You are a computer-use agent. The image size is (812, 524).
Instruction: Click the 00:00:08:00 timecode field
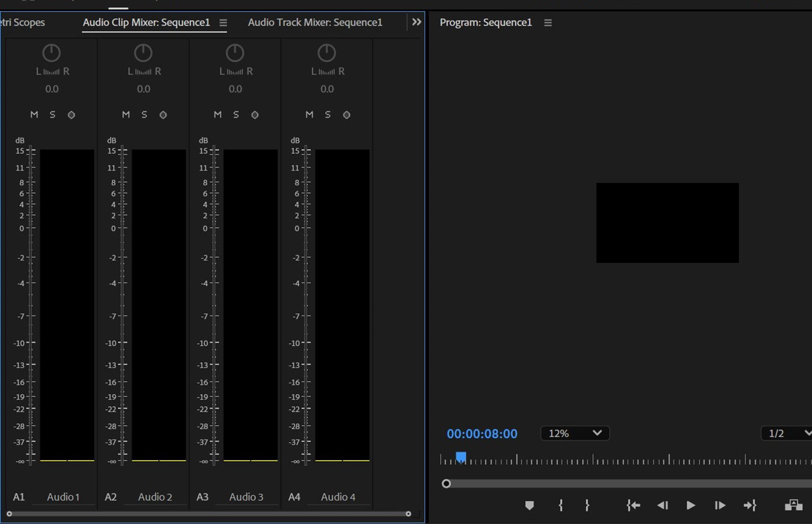coord(482,433)
